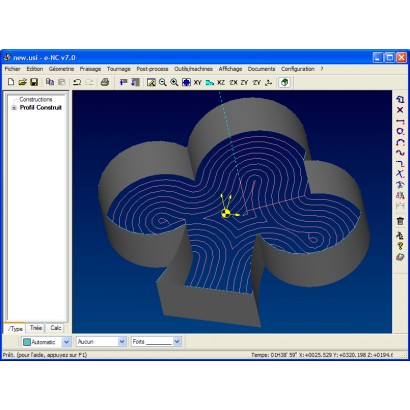
Task: Open the Automatic color dropdown
Action: (x=66, y=342)
